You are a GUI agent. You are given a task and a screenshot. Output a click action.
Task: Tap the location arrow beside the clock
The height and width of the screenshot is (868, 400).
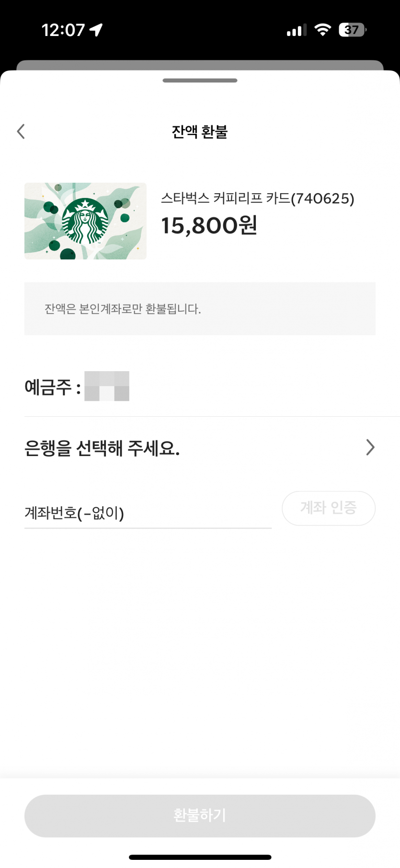pos(96,30)
